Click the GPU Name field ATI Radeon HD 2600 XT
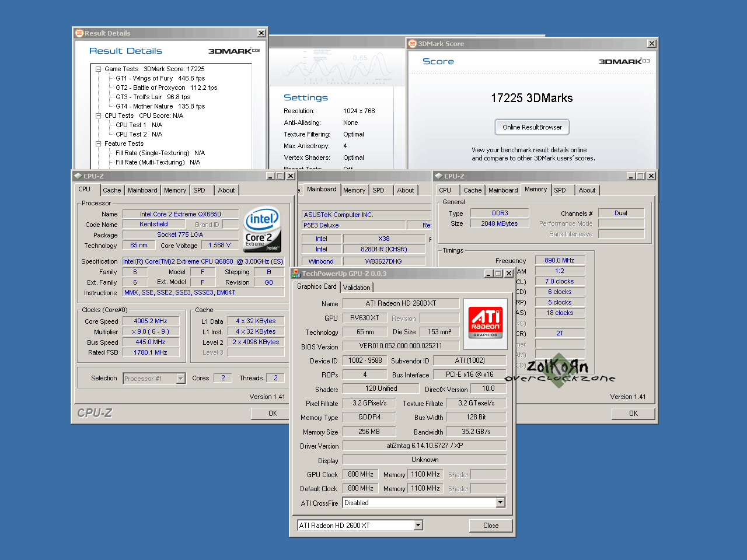The width and height of the screenshot is (747, 560). pyautogui.click(x=401, y=303)
